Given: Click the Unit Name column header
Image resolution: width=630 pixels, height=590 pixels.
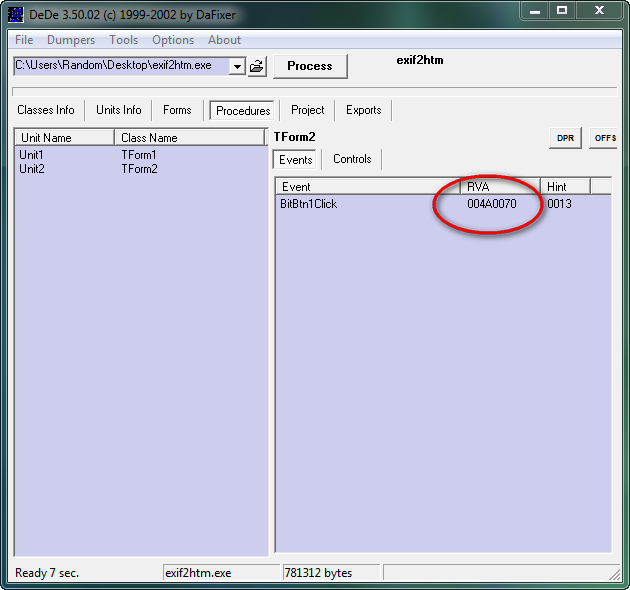Looking at the screenshot, I should (64, 137).
